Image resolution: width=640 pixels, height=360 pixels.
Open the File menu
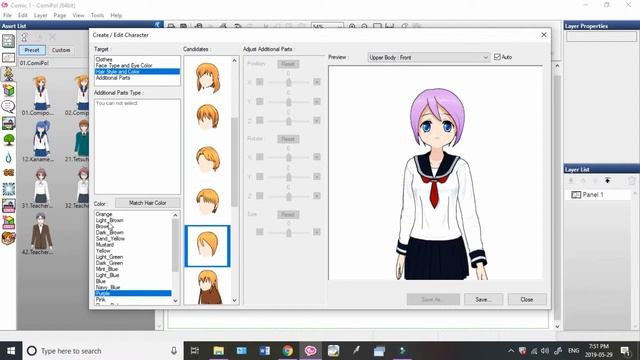click(7, 15)
